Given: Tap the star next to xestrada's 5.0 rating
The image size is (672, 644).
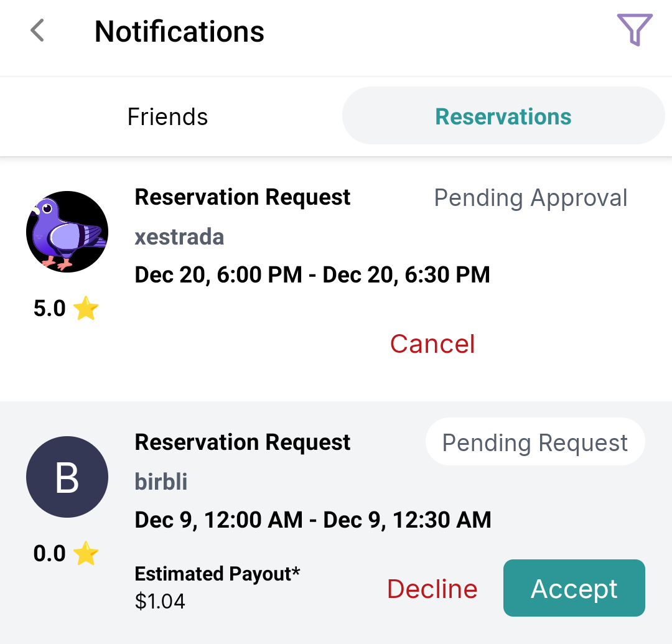Looking at the screenshot, I should [85, 307].
